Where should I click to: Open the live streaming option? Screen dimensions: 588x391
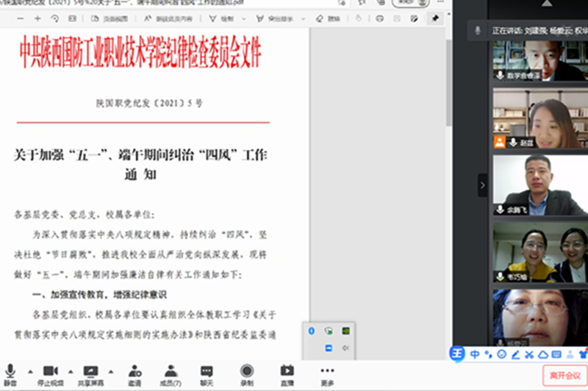(x=287, y=373)
